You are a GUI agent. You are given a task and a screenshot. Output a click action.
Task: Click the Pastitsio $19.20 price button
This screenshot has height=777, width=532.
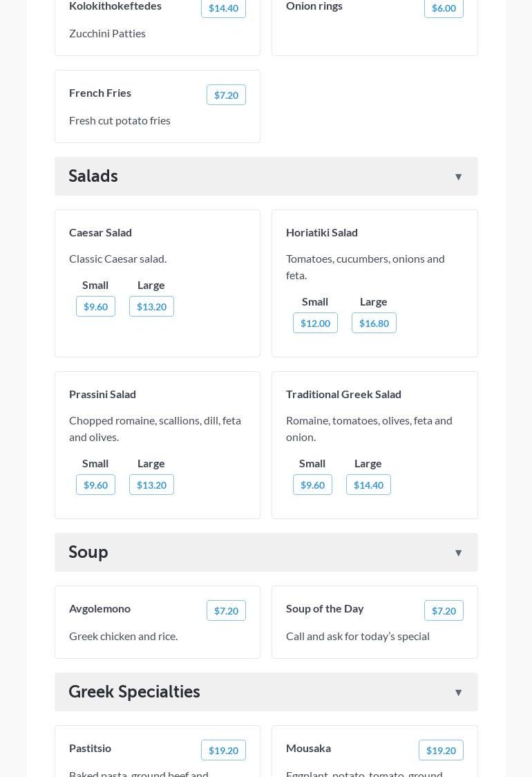223,750
